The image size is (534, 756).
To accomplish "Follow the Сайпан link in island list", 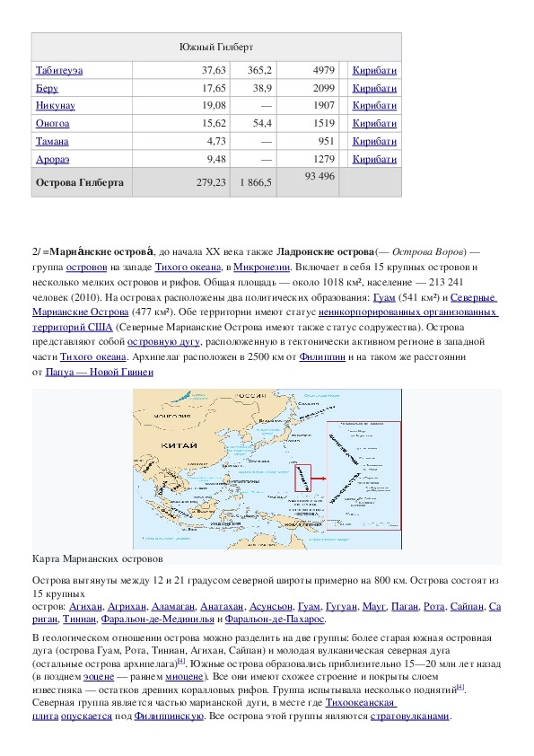I will coord(467,607).
